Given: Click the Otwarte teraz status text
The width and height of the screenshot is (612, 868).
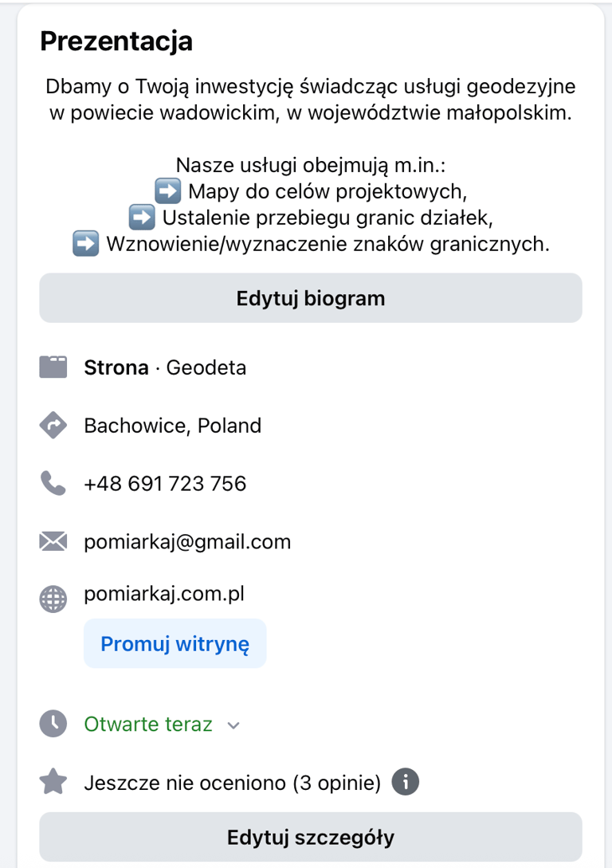Looking at the screenshot, I should 148,724.
